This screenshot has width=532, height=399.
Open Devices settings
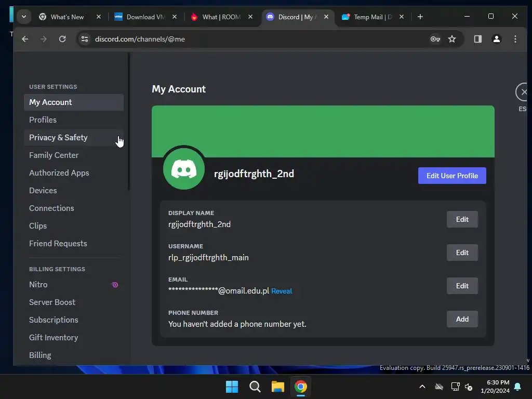(74, 190)
